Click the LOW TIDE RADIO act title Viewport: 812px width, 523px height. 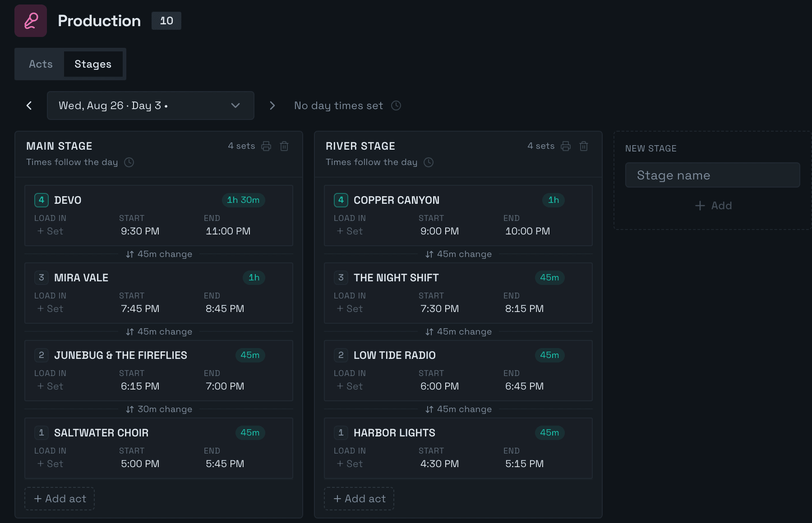pyautogui.click(x=395, y=355)
